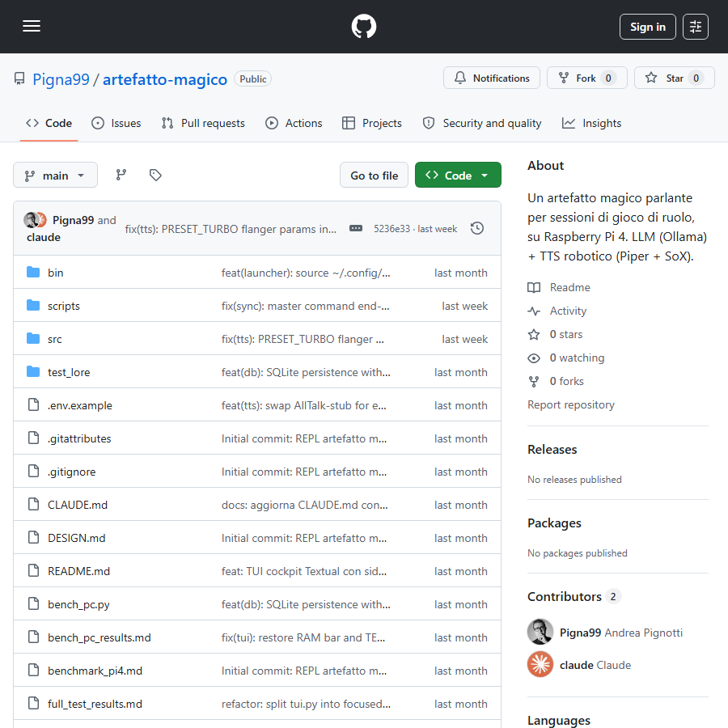Expand commit message ellipsis button
This screenshot has width=728, height=728.
tap(356, 228)
